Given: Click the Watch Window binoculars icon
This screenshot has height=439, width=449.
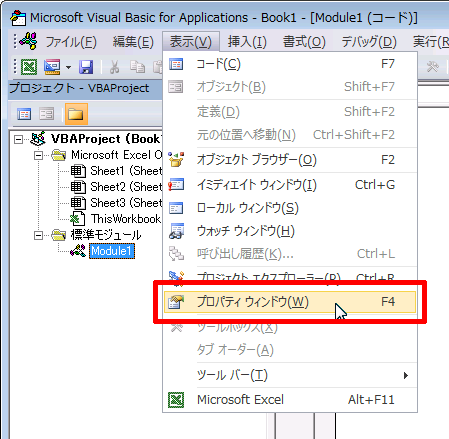Looking at the screenshot, I should [x=176, y=231].
